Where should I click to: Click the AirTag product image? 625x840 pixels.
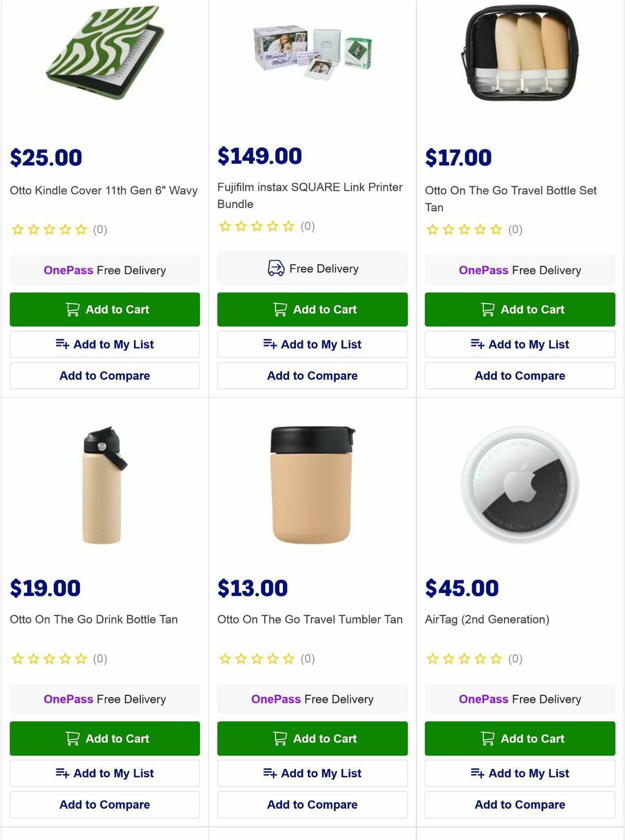[x=518, y=484]
